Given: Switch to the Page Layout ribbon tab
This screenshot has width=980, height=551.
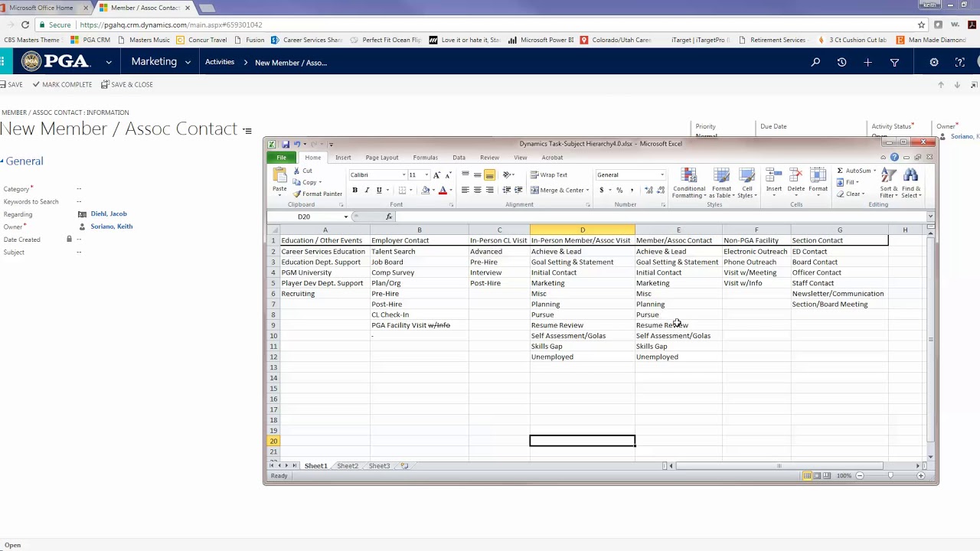Looking at the screenshot, I should pyautogui.click(x=382, y=158).
